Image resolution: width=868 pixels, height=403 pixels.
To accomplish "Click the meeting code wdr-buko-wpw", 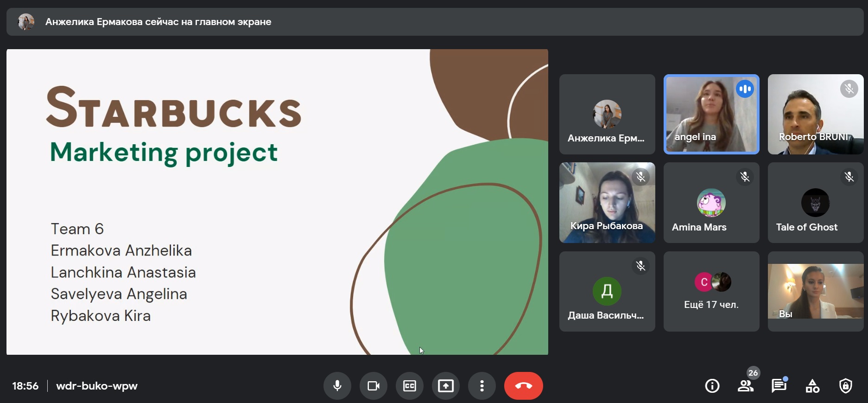I will point(97,386).
